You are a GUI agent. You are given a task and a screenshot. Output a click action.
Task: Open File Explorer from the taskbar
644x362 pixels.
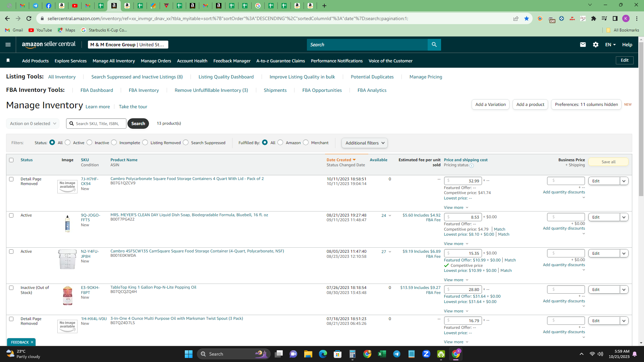coord(308,354)
